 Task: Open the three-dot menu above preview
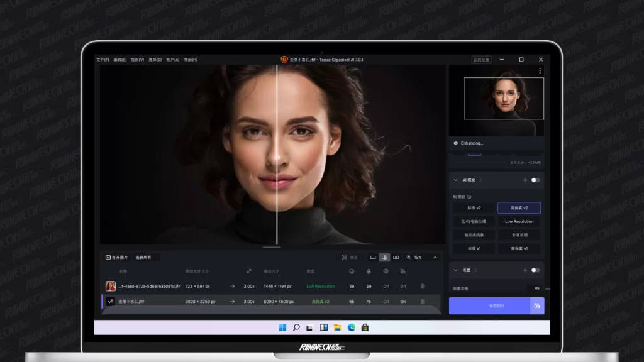click(540, 71)
